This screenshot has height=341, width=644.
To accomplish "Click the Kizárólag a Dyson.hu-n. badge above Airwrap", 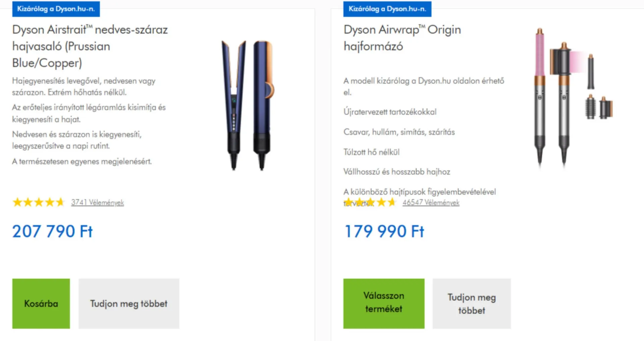I will (x=387, y=9).
